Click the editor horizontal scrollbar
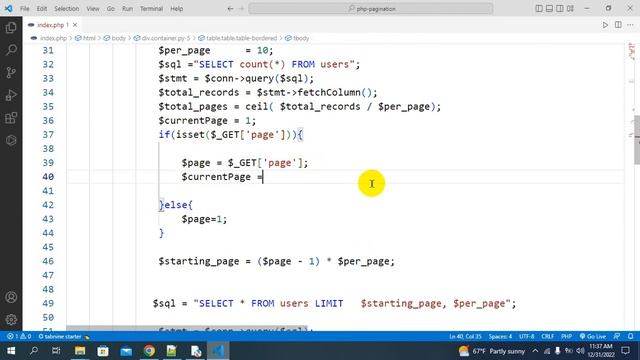The image size is (640, 360). click(x=187, y=328)
